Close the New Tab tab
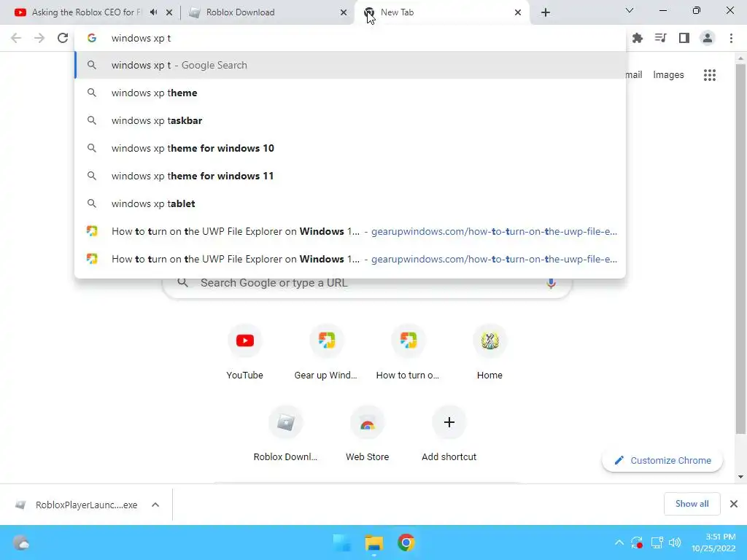Screen dimensions: 747x560 518,12
